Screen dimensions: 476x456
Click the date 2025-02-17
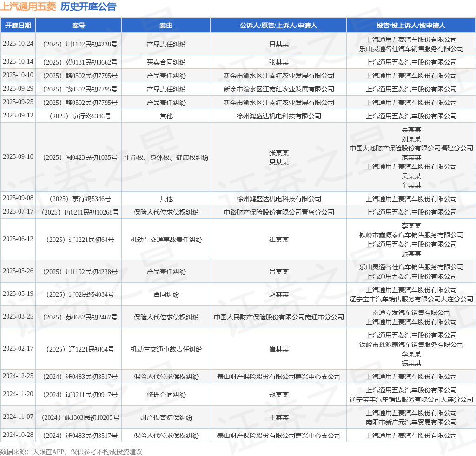pos(18,349)
